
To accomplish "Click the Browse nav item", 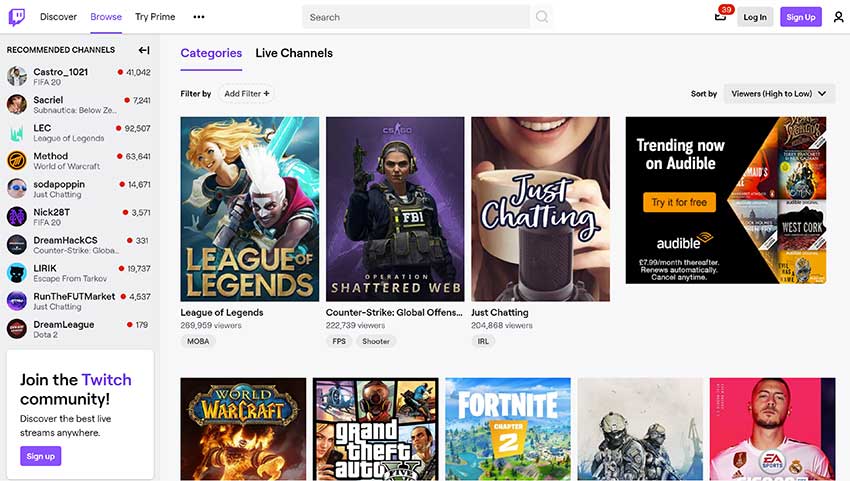I will 106,17.
